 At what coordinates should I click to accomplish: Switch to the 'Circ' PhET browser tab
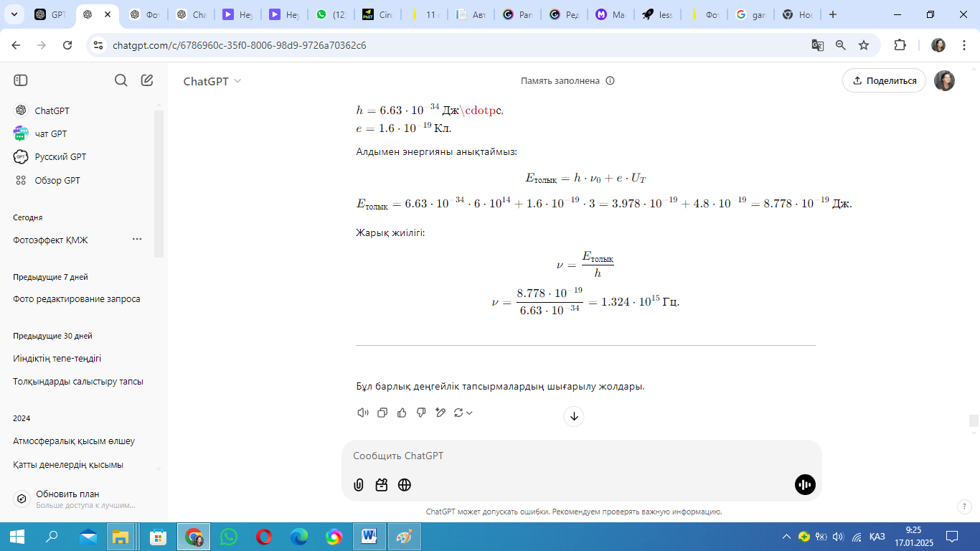[378, 14]
